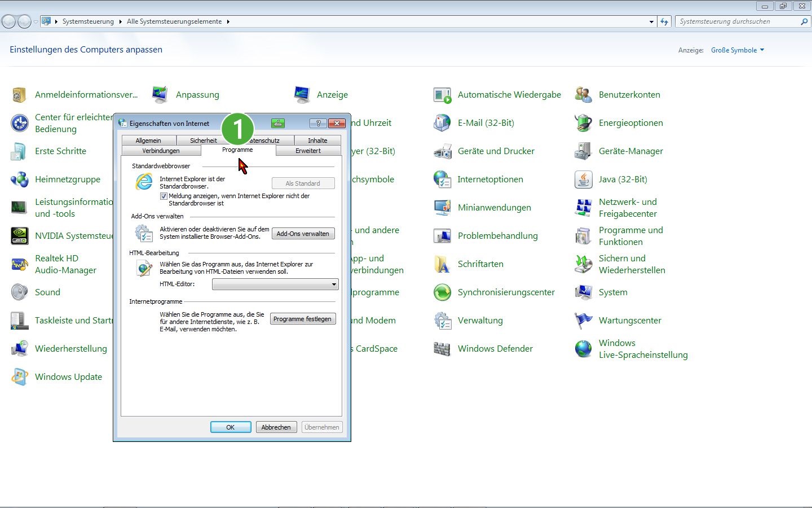Open the Wartungscenter flag icon
The height and width of the screenshot is (508, 812).
[x=584, y=321]
